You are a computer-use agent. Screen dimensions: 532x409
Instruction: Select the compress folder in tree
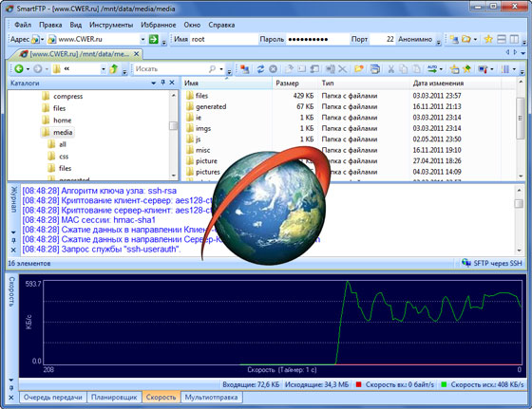[67, 97]
